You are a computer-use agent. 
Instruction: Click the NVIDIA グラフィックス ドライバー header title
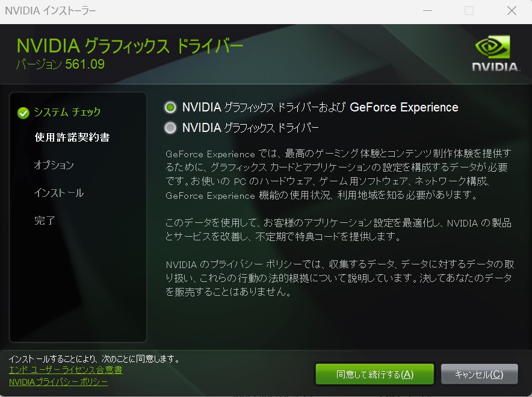(129, 46)
